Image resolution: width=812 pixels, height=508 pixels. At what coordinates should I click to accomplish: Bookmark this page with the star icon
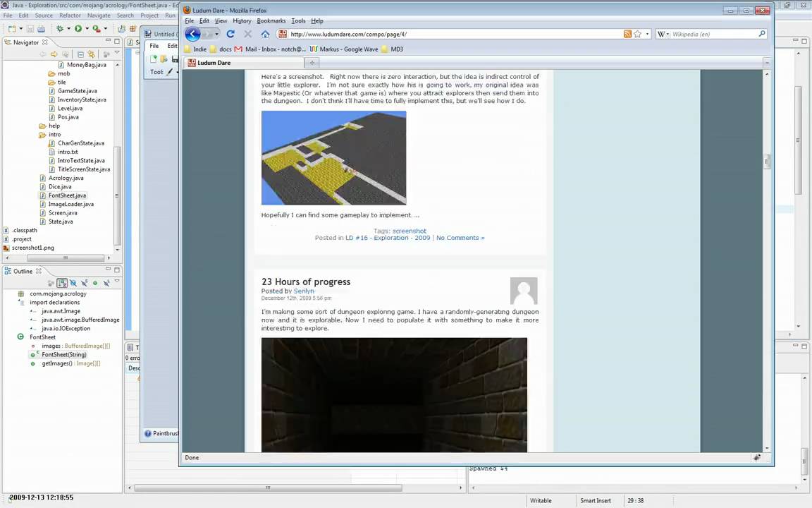pyautogui.click(x=637, y=34)
